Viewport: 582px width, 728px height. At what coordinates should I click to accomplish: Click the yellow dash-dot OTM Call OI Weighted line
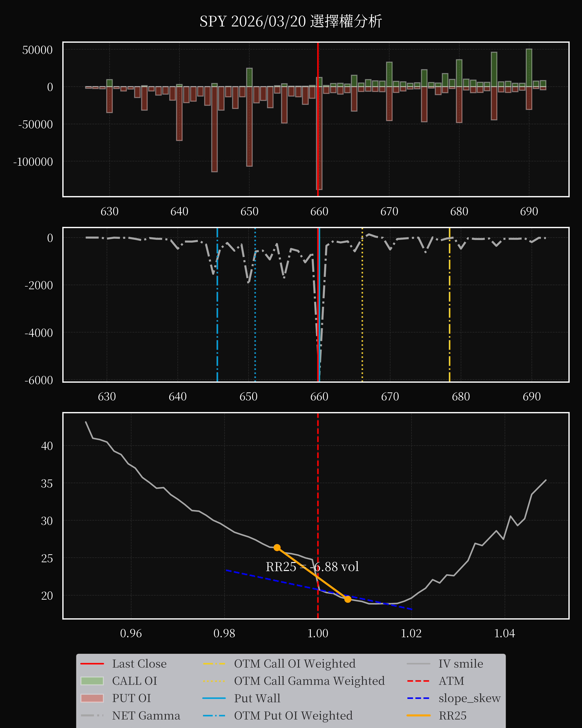click(449, 305)
